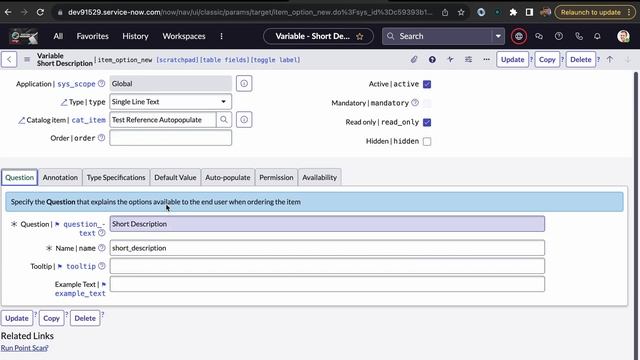This screenshot has height=360, width=640.
Task: Show Application record info icon
Action: pyautogui.click(x=244, y=84)
